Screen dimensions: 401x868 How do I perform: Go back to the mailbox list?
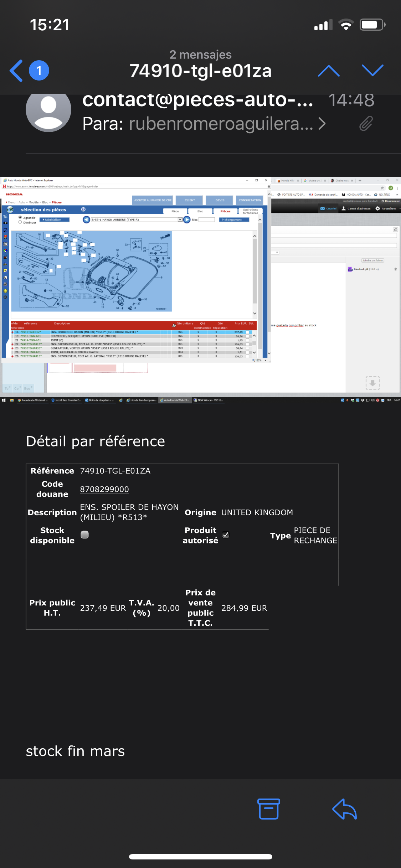[x=16, y=71]
